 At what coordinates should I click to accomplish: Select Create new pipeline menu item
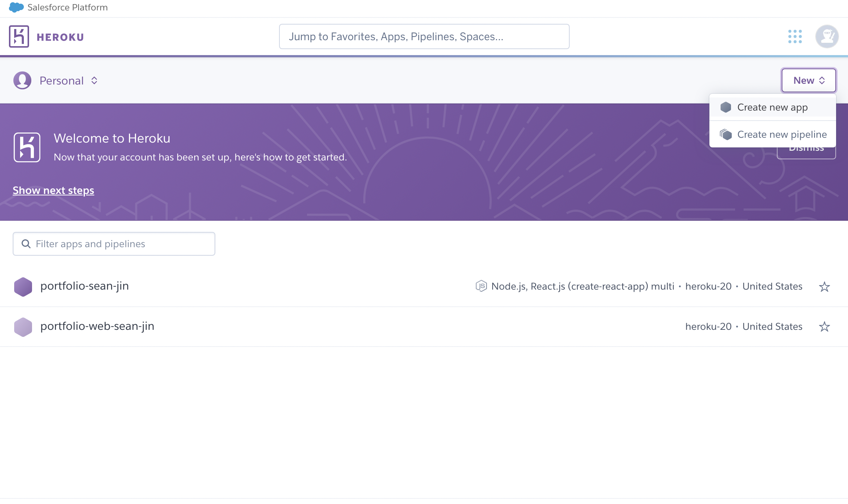(x=782, y=134)
